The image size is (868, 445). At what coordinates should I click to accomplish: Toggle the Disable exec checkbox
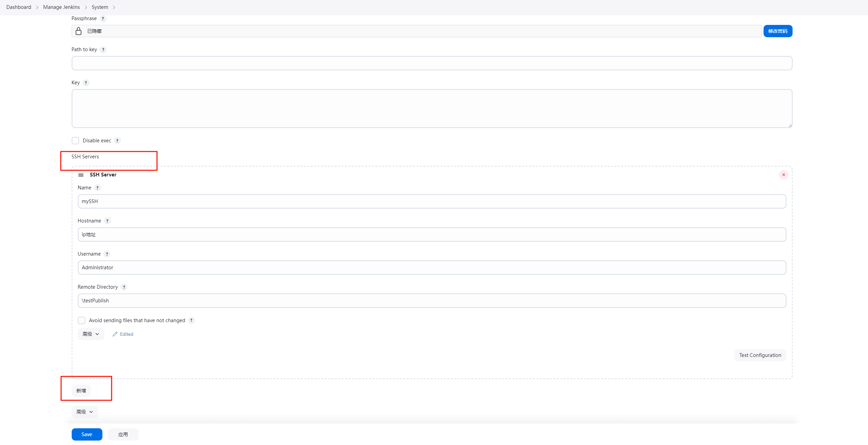pyautogui.click(x=75, y=140)
